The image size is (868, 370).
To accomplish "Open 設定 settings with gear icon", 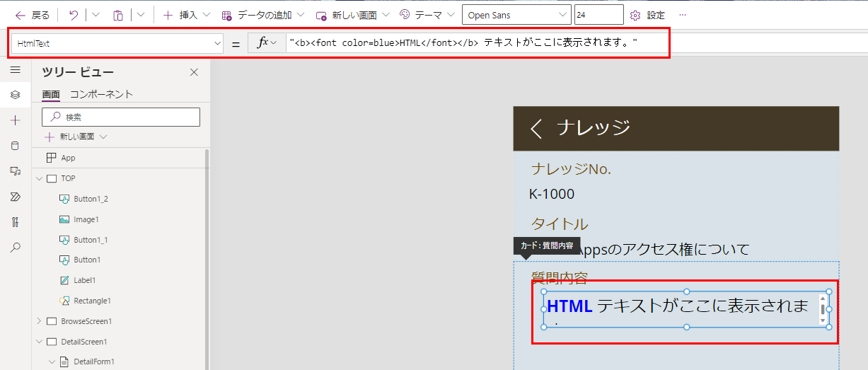I will 647,15.
